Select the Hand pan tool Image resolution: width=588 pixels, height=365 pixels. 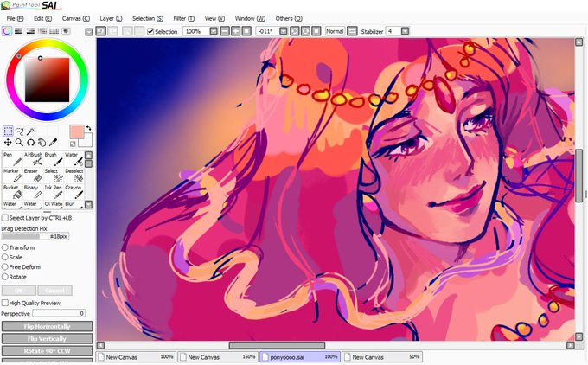42,142
